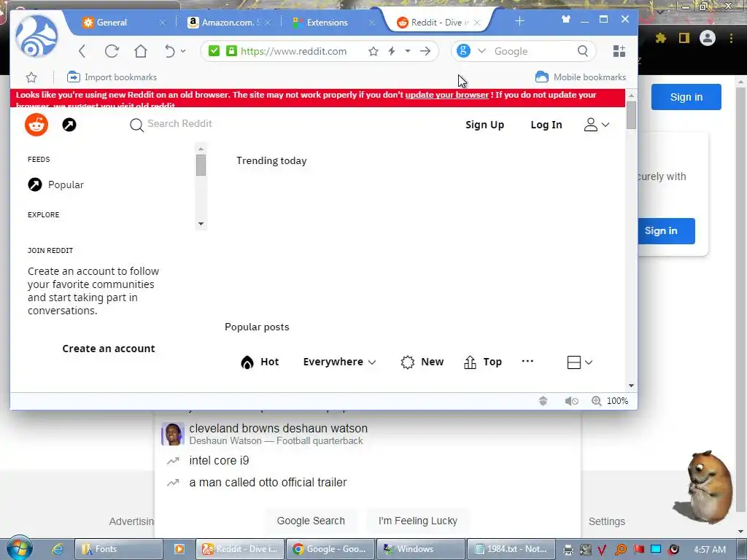Click Log In on Reddit

pyautogui.click(x=546, y=125)
